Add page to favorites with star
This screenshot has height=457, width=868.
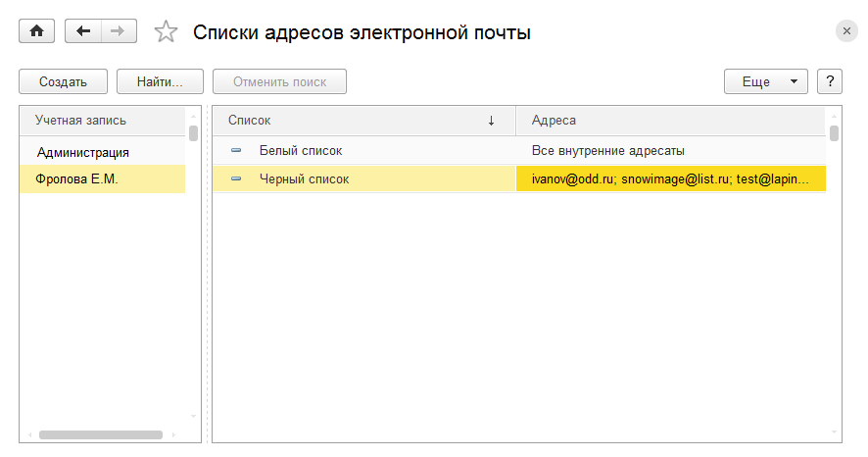(x=167, y=32)
